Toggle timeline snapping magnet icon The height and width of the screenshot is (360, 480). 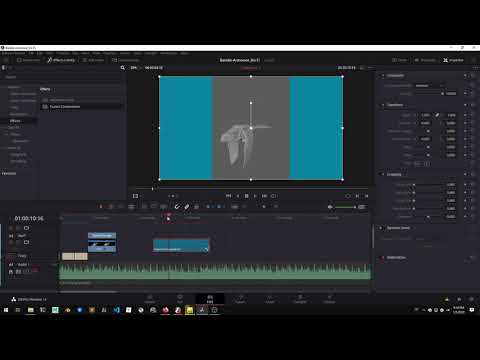(x=177, y=207)
